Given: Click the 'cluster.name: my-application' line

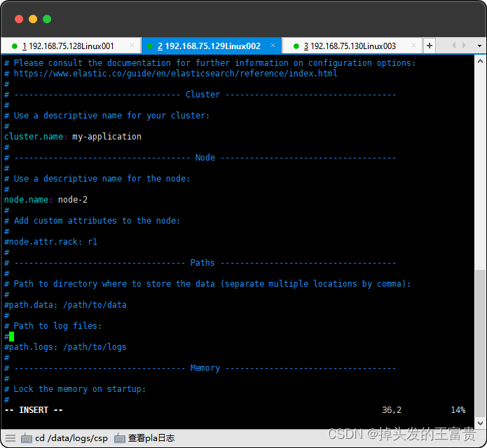Looking at the screenshot, I should point(73,137).
